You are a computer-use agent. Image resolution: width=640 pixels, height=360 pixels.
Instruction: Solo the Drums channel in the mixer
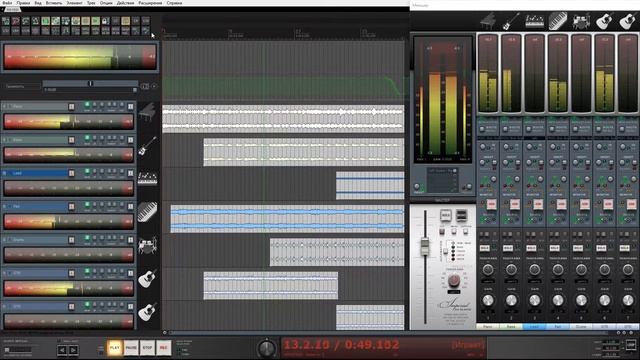pos(578,248)
